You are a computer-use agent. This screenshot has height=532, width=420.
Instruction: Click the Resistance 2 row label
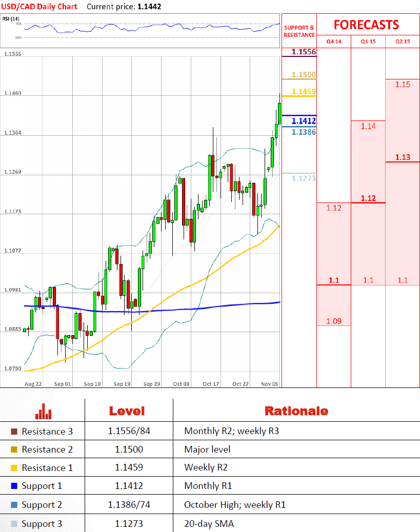tap(47, 449)
